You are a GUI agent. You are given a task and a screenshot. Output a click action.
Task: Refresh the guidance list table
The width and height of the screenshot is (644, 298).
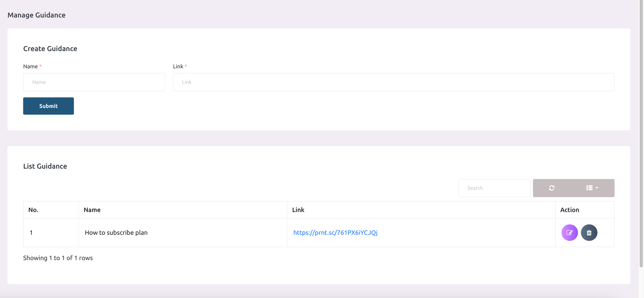coord(551,188)
